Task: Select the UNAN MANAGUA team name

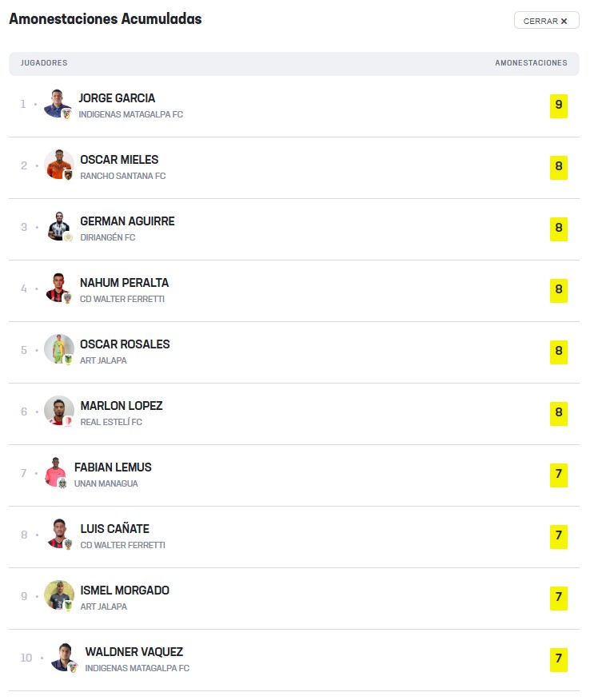Action: tap(106, 484)
